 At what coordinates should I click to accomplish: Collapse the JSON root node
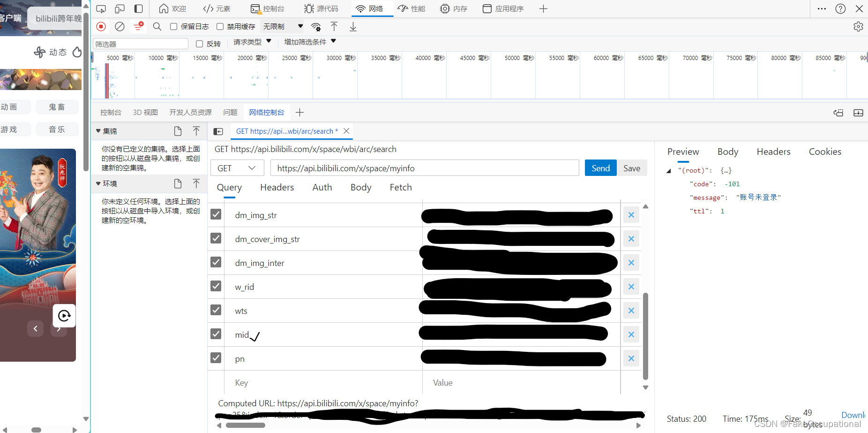669,171
